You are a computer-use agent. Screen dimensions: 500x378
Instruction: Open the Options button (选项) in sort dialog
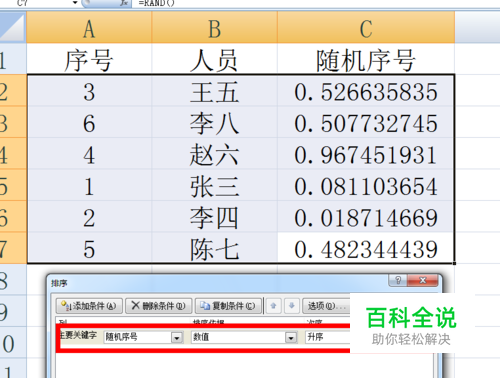326,306
